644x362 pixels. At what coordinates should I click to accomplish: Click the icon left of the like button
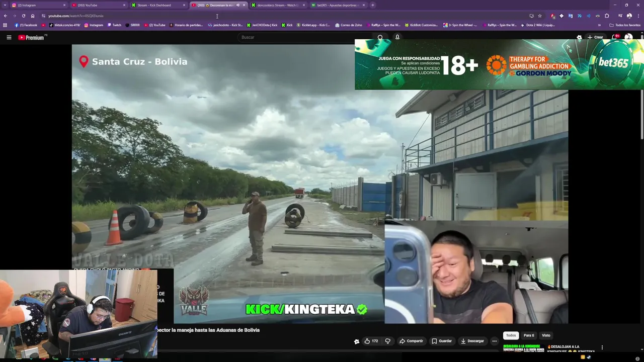[x=357, y=341]
